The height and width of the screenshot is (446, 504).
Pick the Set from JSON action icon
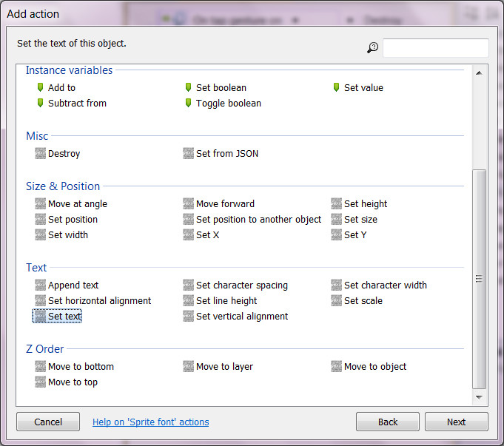[189, 154]
